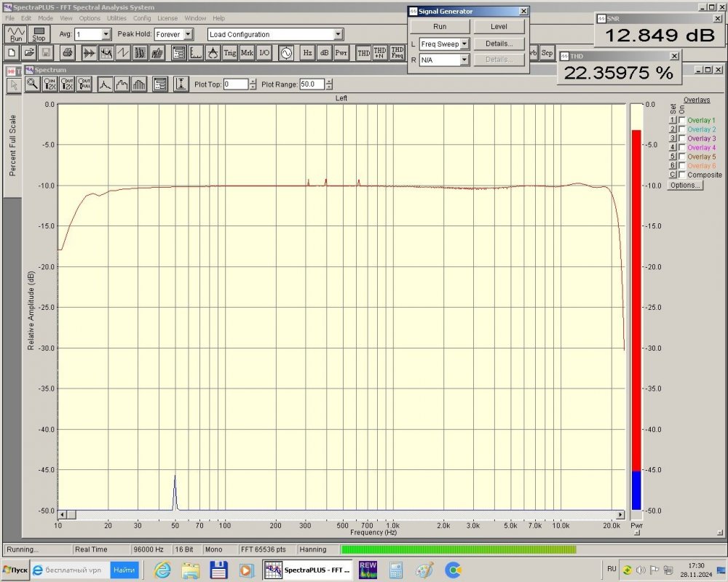Click the printer icon in the toolbar
The width and height of the screenshot is (728, 582).
pos(67,52)
